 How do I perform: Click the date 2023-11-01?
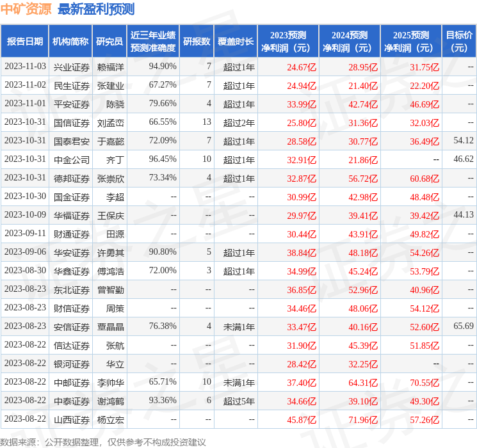pos(25,103)
